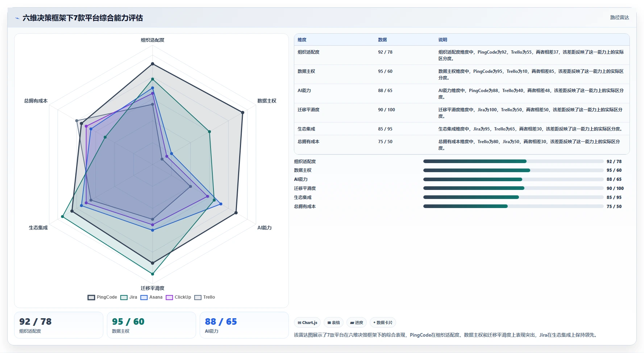This screenshot has height=353, width=644.
Task: Click PingCode's data point on the 组织适配度 axis
Action: click(153, 64)
